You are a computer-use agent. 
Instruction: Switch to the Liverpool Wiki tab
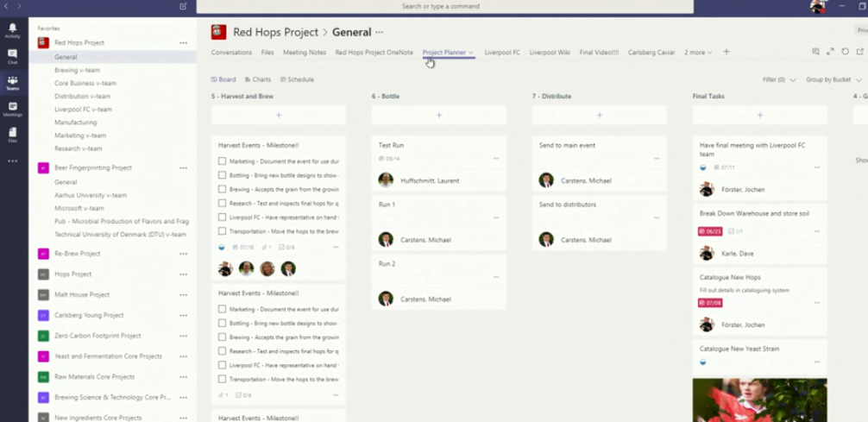[x=550, y=53]
